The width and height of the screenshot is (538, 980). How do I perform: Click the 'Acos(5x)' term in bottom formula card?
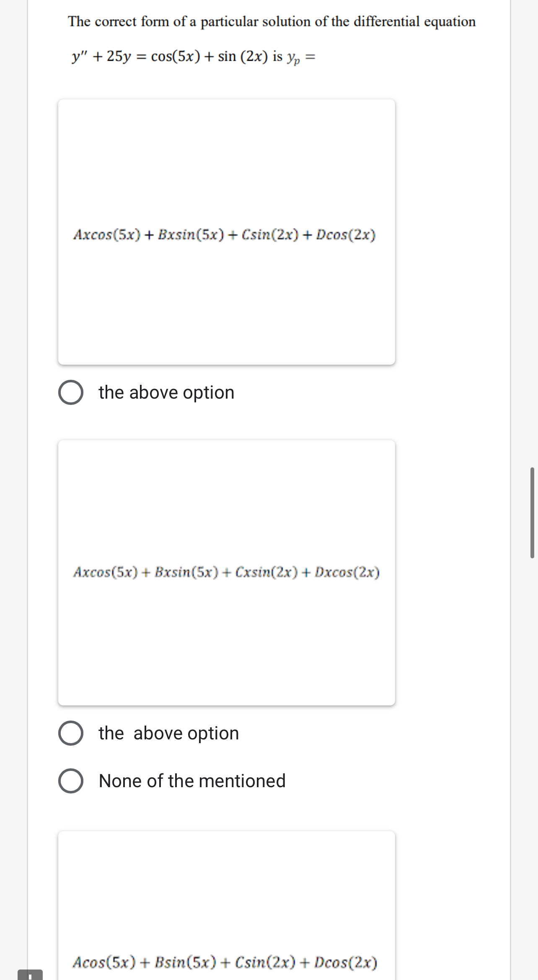[104, 962]
